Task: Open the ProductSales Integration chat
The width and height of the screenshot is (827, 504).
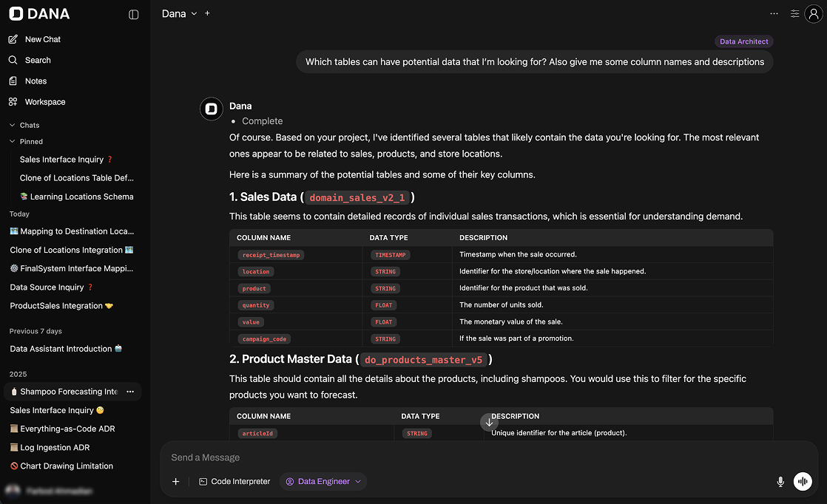Action: point(61,306)
